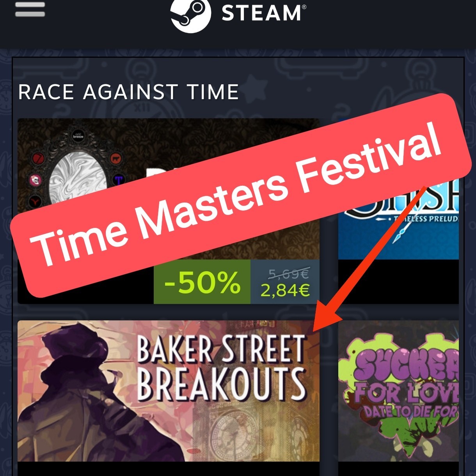Select the Race Against Time section heading
Viewport: 476px width, 476px height.
pos(128,92)
